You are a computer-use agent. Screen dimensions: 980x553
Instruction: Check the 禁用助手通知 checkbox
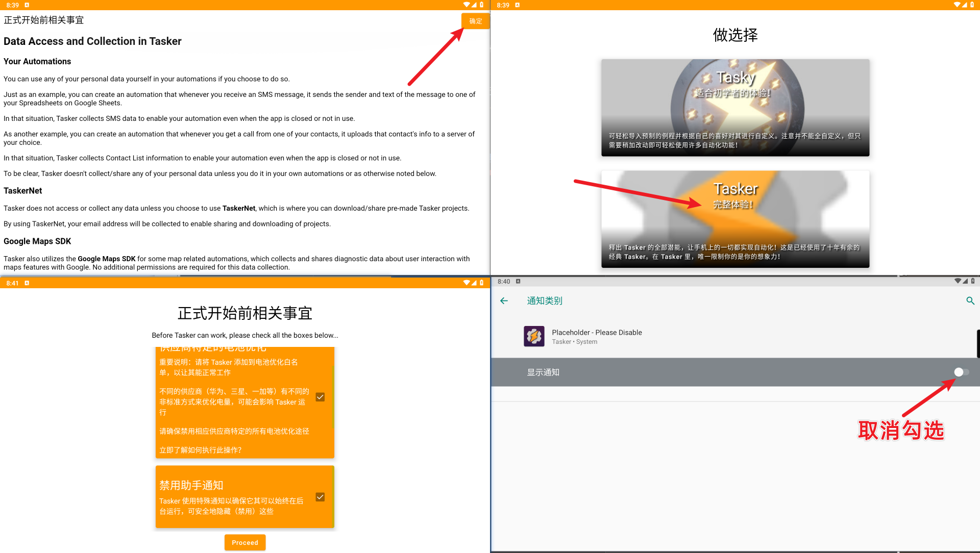[x=320, y=497]
